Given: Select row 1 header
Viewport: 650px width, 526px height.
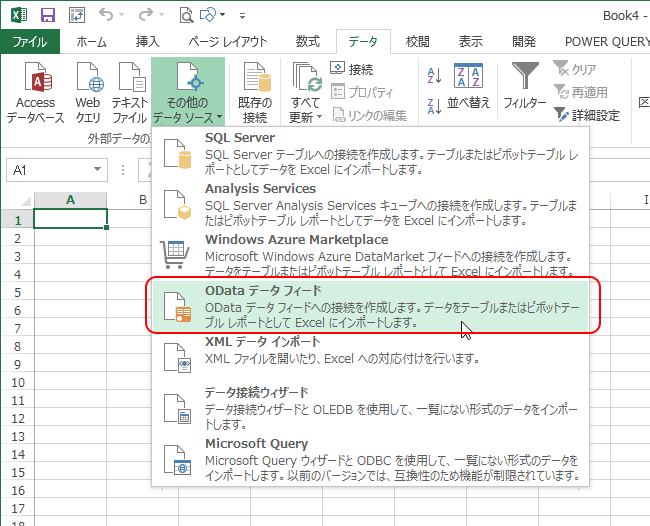Looking at the screenshot, I should tap(17, 220).
